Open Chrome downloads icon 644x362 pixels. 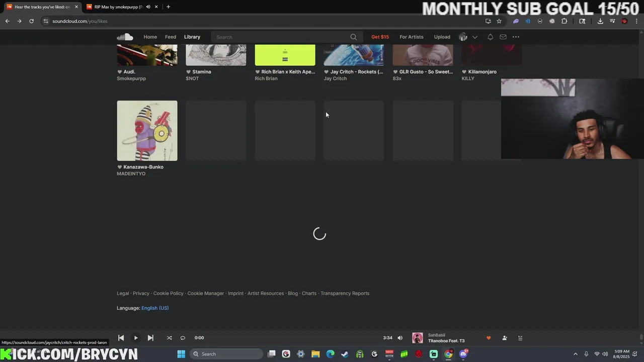(600, 21)
